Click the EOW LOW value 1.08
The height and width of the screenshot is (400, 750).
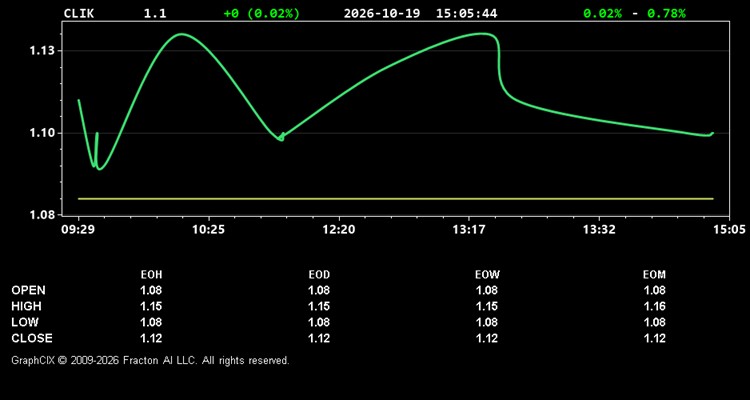pyautogui.click(x=487, y=322)
